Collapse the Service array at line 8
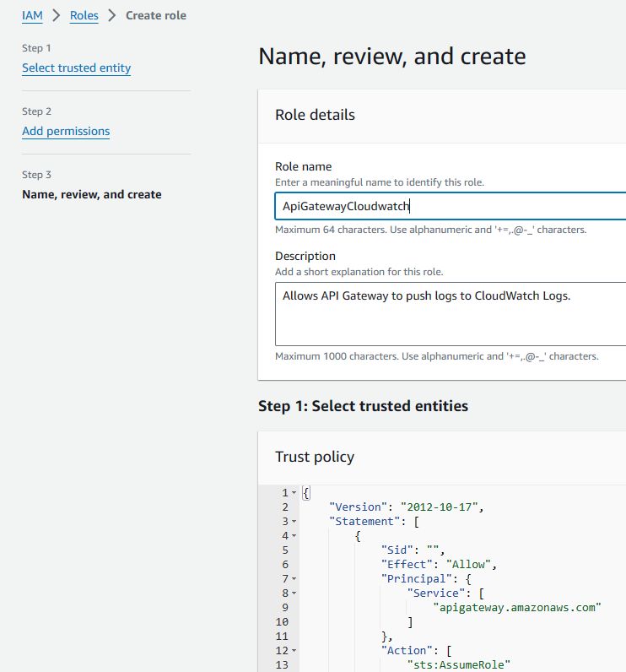This screenshot has height=672, width=626. coord(294,593)
